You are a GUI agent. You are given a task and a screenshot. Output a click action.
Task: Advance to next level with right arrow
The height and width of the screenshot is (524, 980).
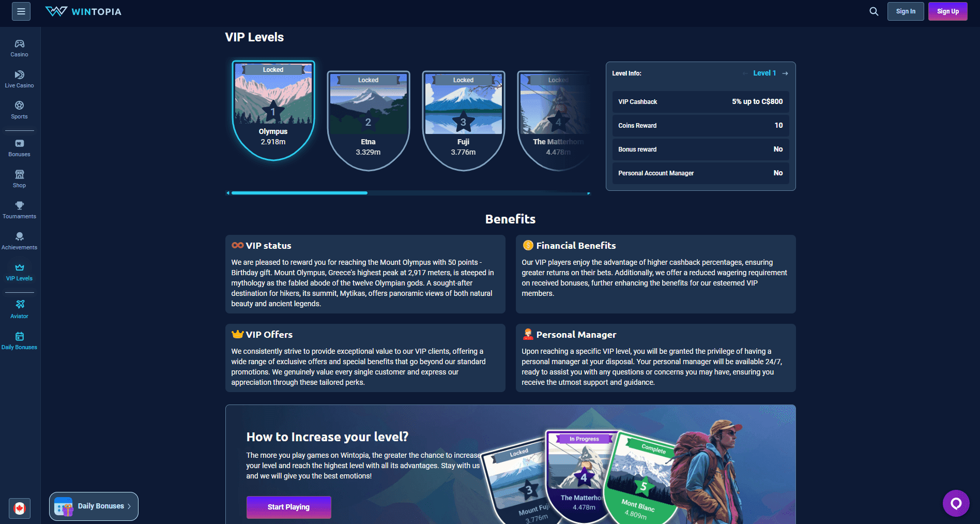(x=785, y=73)
